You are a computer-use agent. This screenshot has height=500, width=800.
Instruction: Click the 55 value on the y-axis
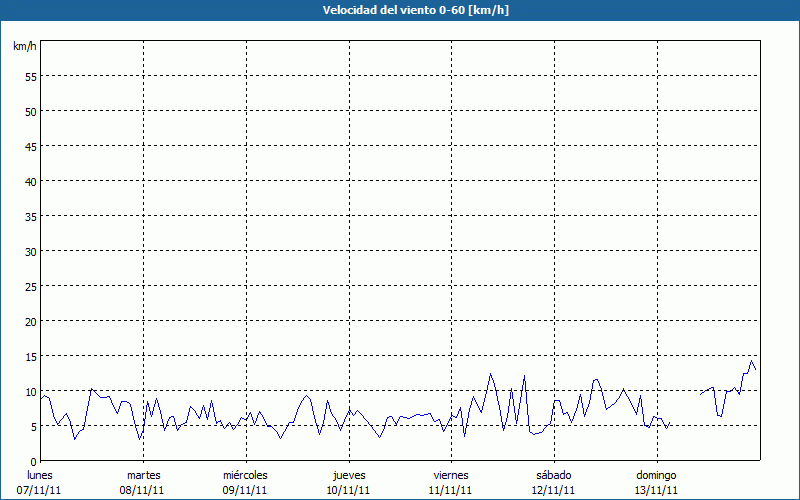tap(30, 76)
